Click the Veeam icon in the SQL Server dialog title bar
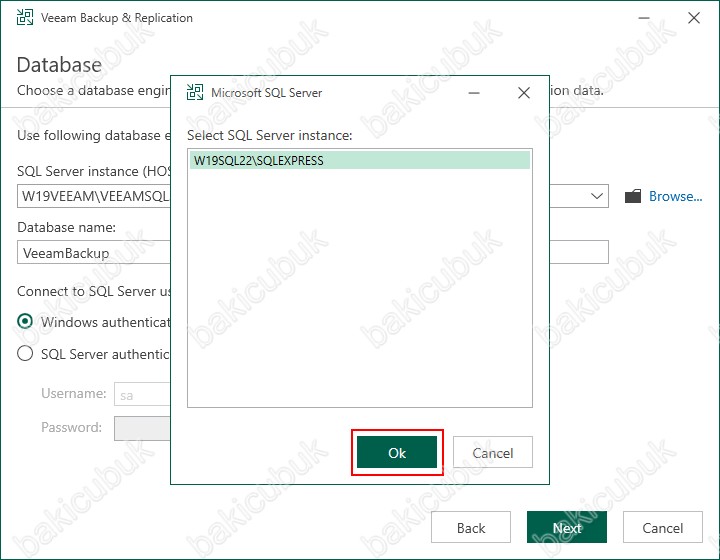 [x=195, y=92]
